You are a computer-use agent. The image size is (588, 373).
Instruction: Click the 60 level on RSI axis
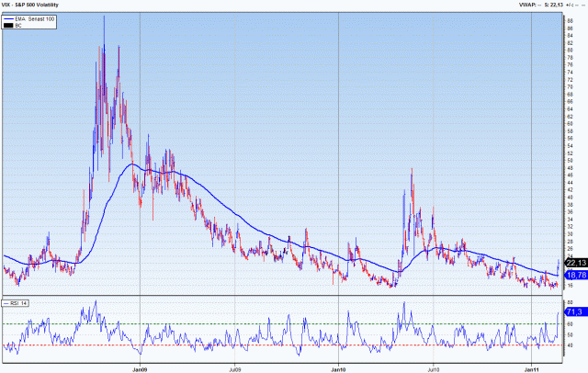tap(570, 323)
